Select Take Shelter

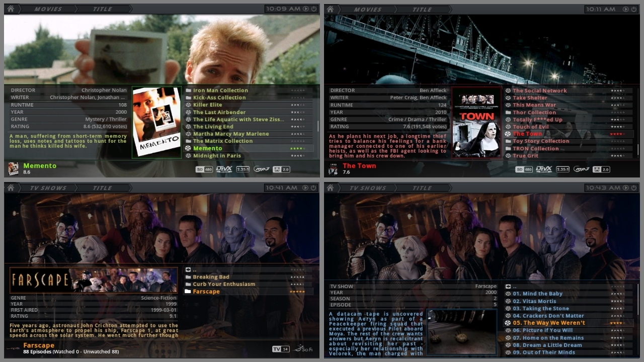(568, 98)
